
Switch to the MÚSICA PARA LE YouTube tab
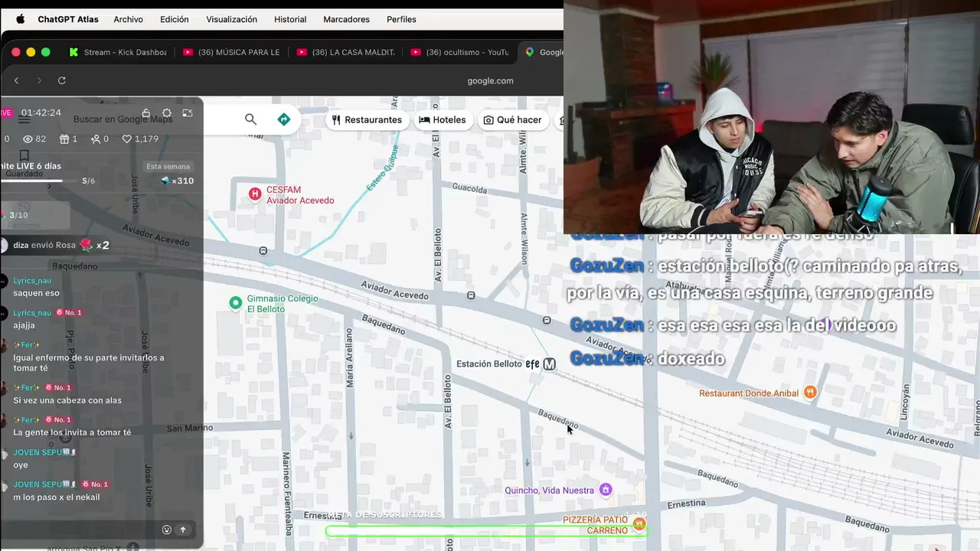[x=231, y=52]
